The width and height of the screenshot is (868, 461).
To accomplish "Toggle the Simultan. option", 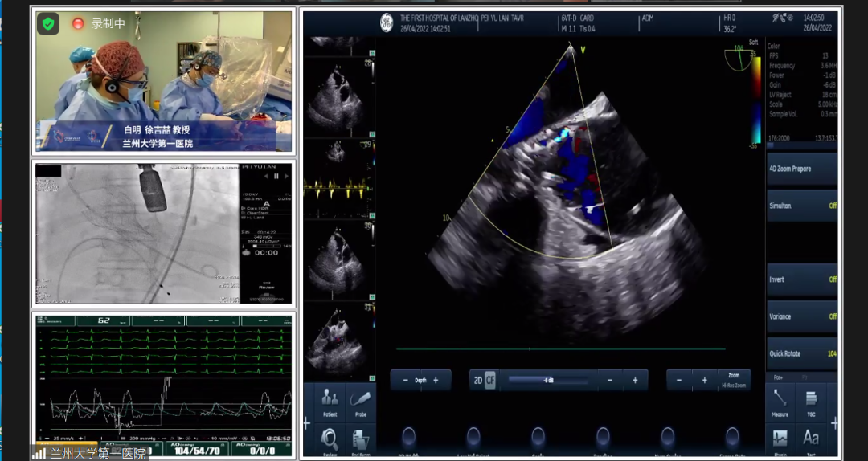I will [801, 206].
